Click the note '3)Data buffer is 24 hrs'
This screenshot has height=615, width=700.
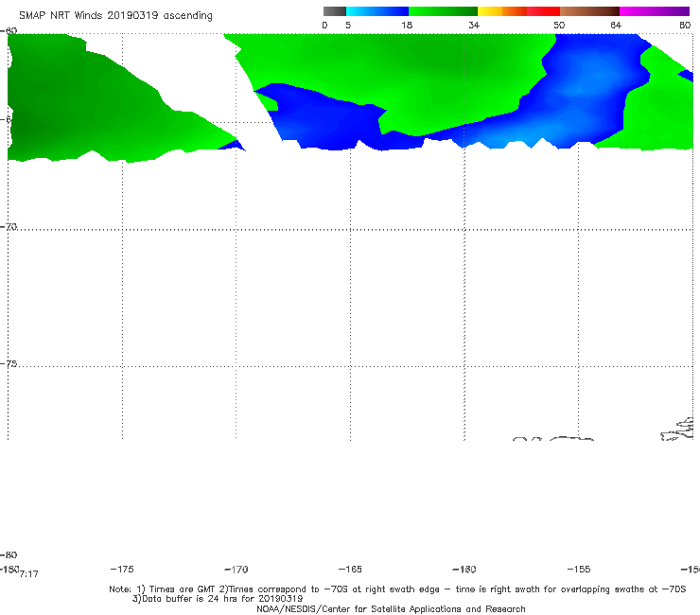coord(218,599)
